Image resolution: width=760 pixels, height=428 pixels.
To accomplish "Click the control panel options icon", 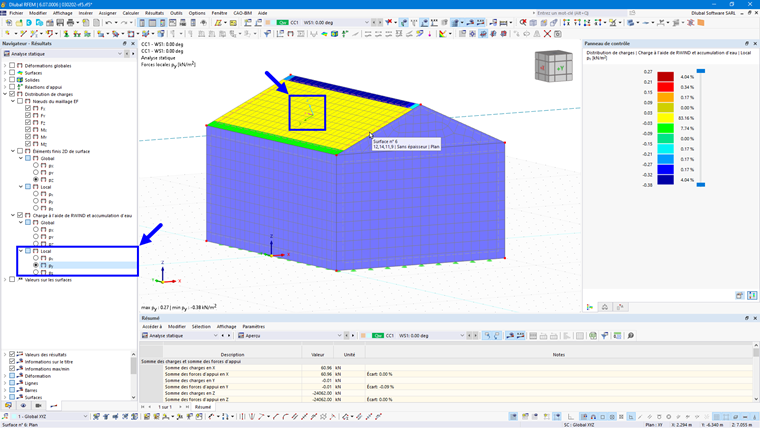I will (739, 296).
